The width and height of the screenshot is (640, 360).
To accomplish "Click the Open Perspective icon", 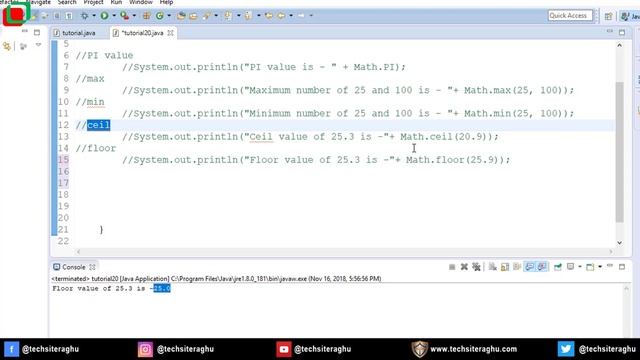I will coord(609,16).
